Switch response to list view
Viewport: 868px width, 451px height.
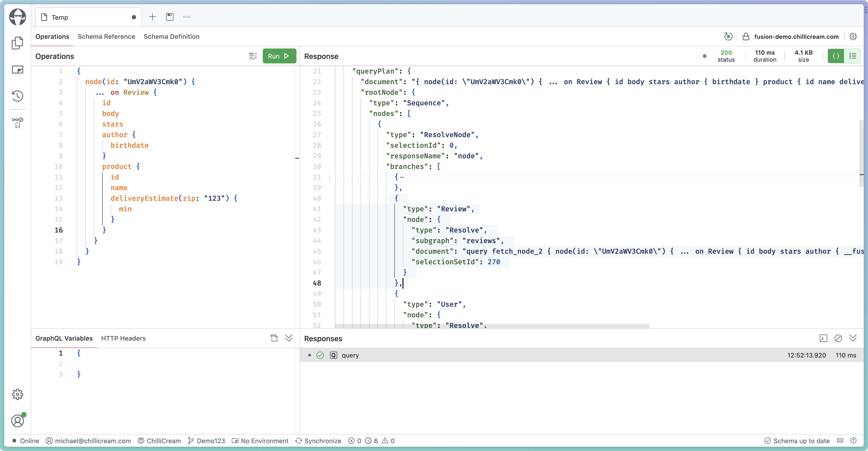(852, 56)
